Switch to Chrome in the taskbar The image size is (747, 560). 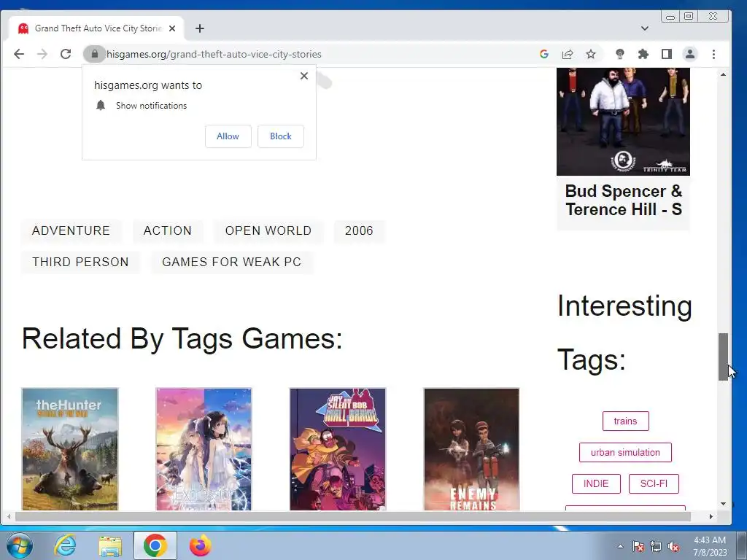pyautogui.click(x=155, y=545)
